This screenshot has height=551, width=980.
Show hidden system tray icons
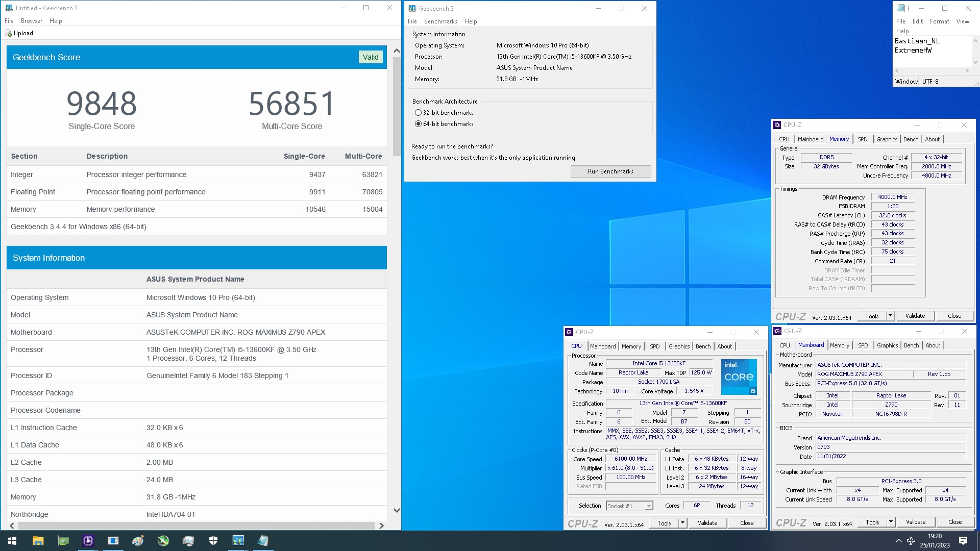[898, 541]
